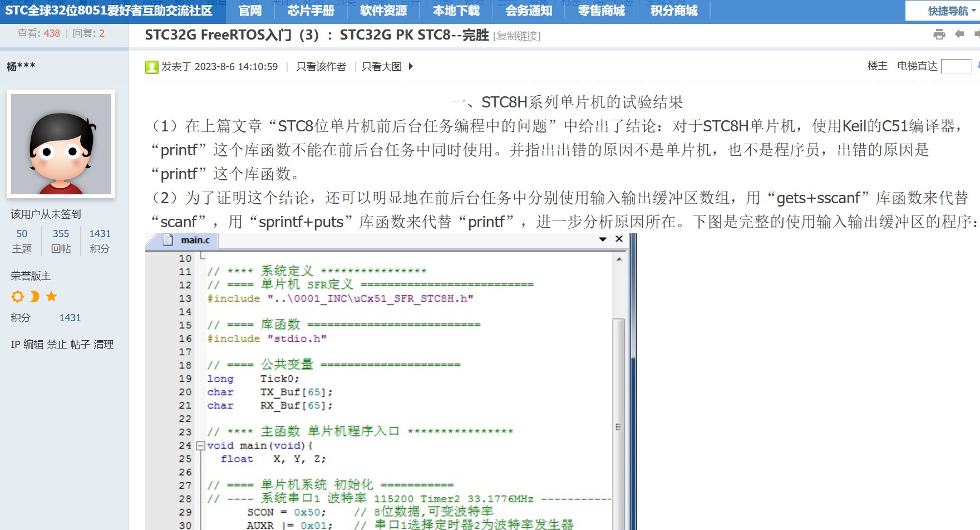The width and height of the screenshot is (980, 530).
Task: Click the 楼主 label
Action: (x=878, y=66)
